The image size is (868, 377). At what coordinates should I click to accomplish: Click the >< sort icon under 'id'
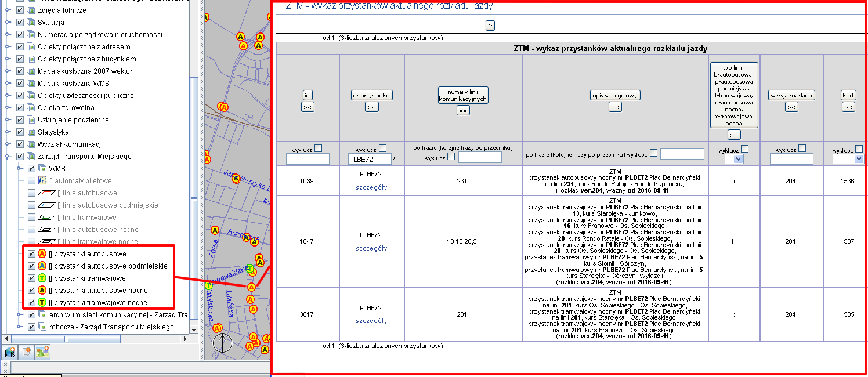pyautogui.click(x=308, y=107)
